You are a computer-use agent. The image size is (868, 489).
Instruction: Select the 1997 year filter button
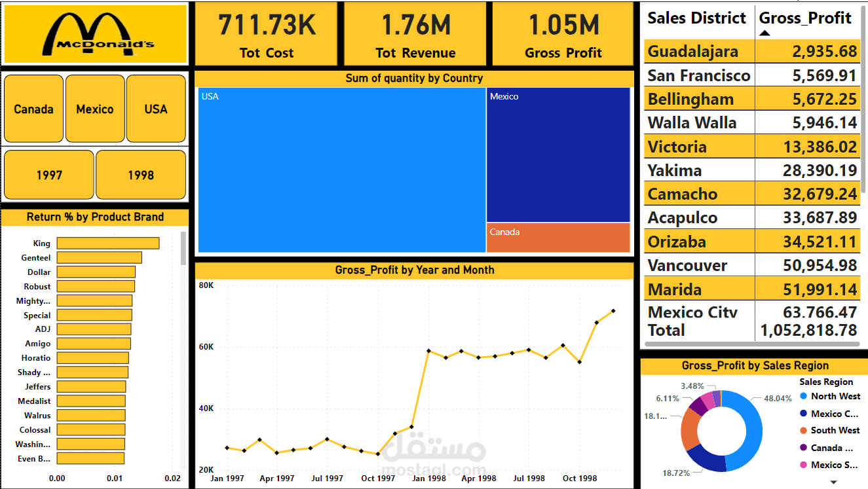pyautogui.click(x=48, y=174)
